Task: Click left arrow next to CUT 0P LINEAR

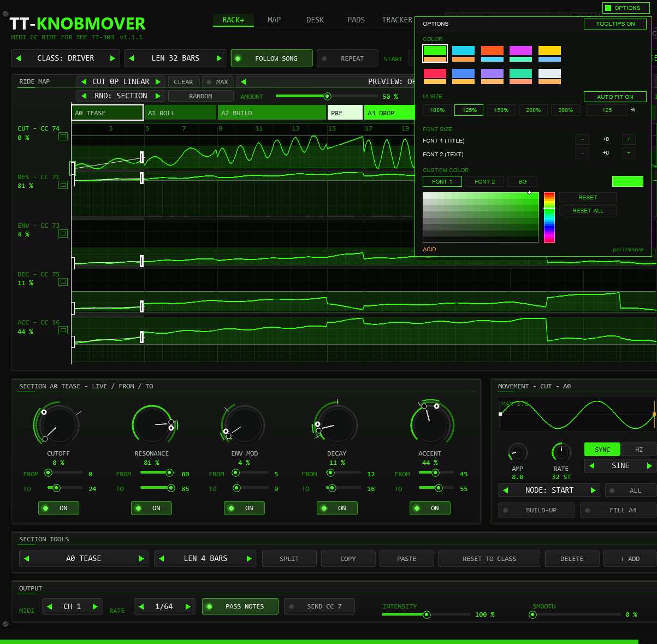Action: pos(84,82)
